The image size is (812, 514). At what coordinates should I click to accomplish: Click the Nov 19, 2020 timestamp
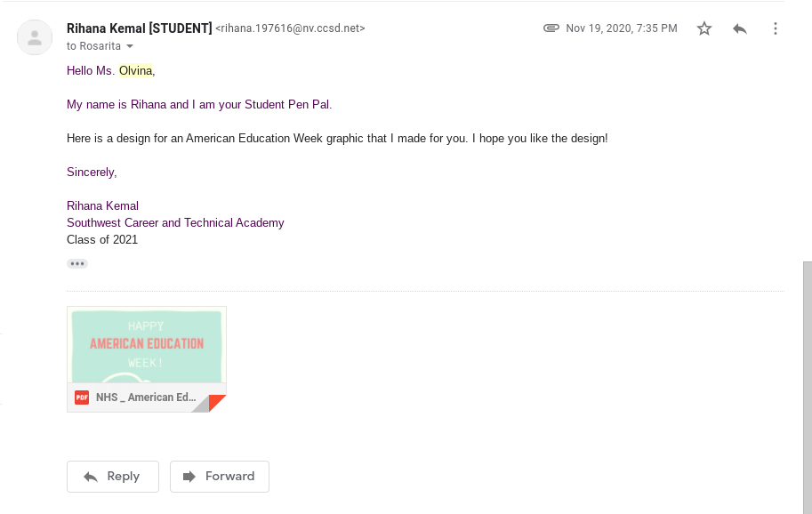click(622, 28)
